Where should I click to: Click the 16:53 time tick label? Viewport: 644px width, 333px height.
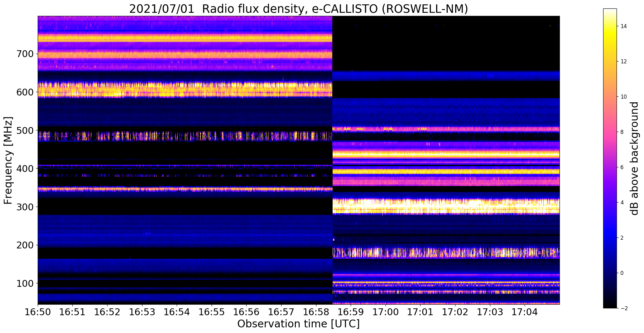[142, 312]
